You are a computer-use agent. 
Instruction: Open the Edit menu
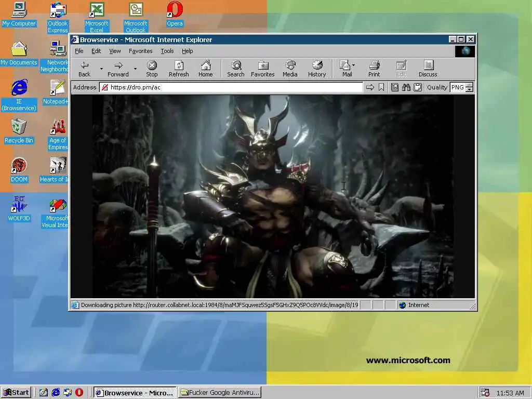(x=96, y=51)
